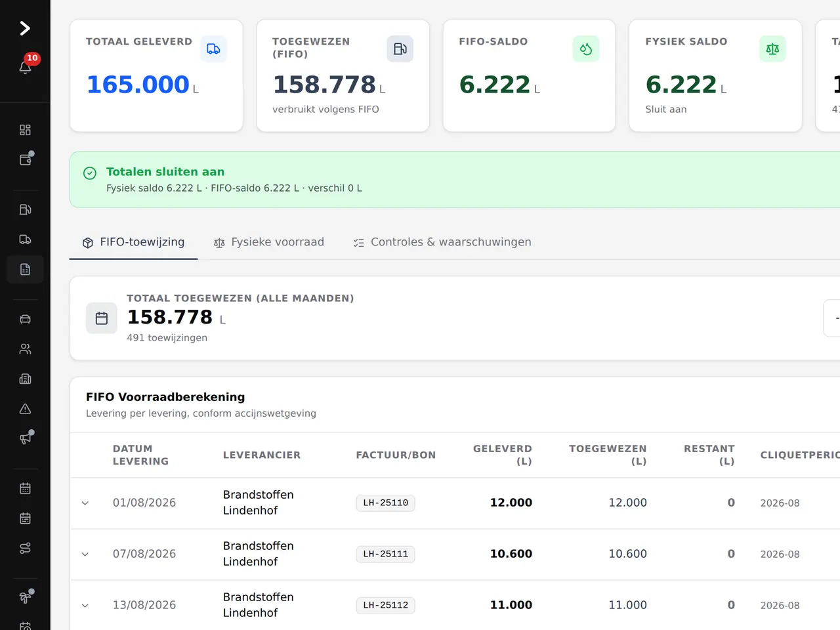Click the 2026-08 period in LH-25111 row
The height and width of the screenshot is (630, 840).
click(780, 554)
